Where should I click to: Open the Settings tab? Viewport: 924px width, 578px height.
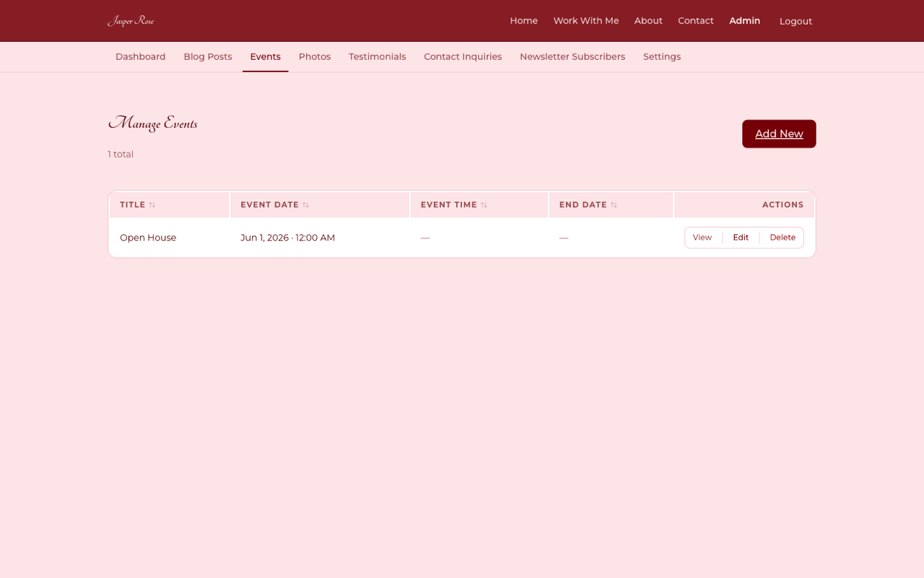pyautogui.click(x=662, y=56)
